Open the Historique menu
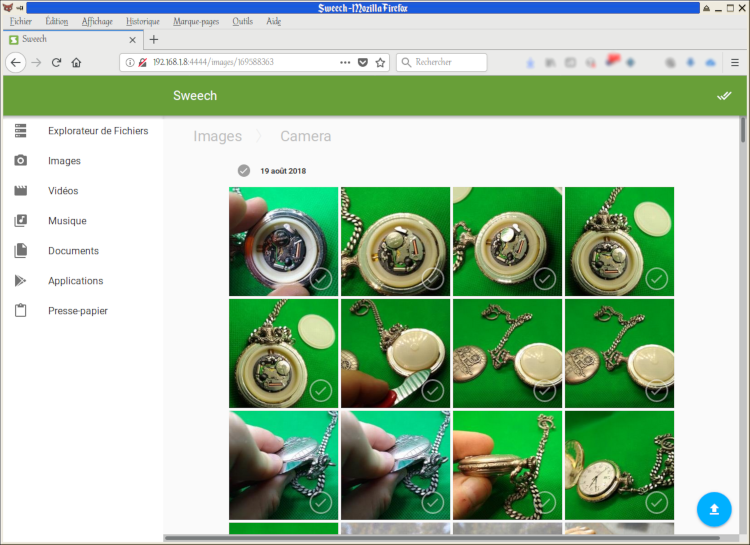750x545 pixels. click(x=143, y=21)
